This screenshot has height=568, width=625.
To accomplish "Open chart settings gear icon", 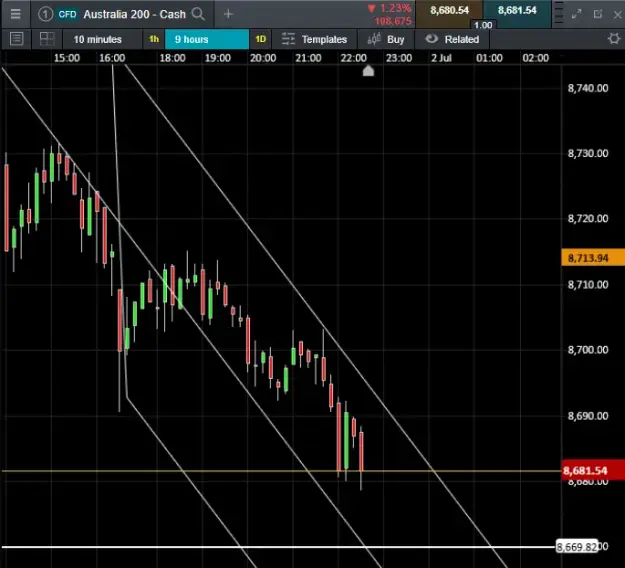I will point(614,39).
